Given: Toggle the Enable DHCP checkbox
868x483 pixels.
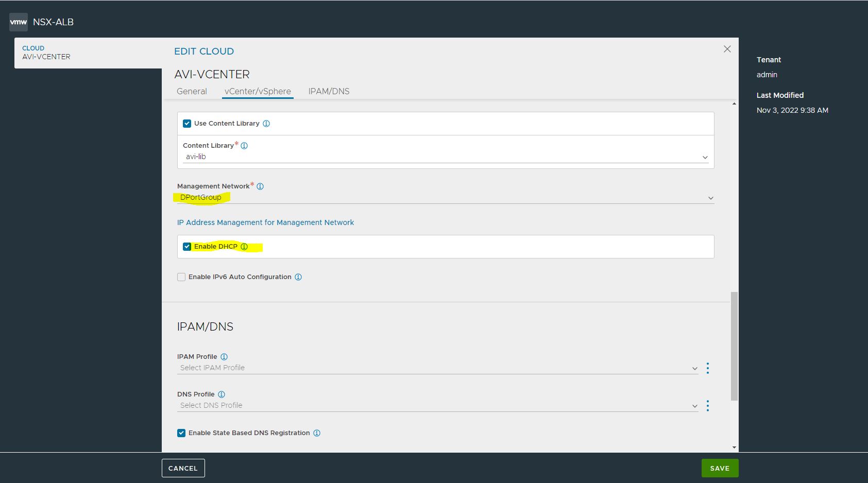Looking at the screenshot, I should click(187, 247).
